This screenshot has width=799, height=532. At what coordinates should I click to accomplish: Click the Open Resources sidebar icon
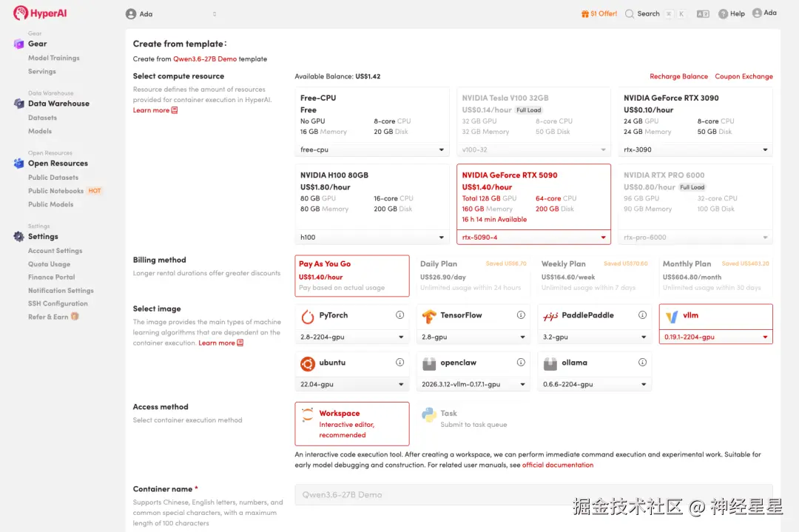[18, 163]
